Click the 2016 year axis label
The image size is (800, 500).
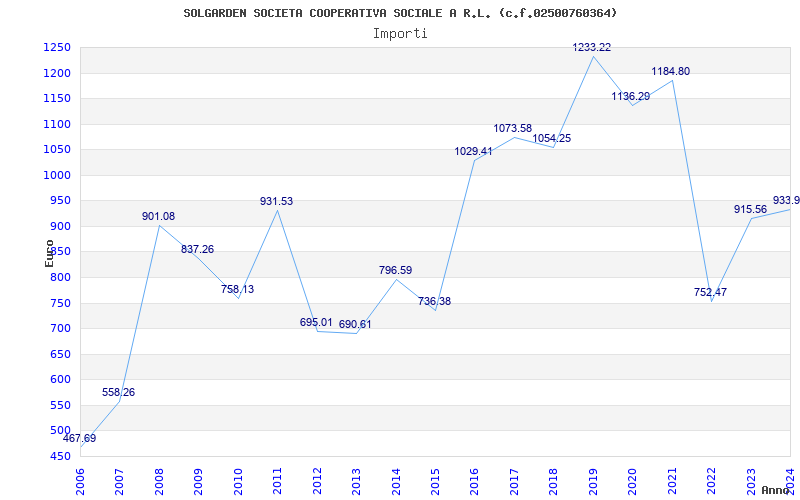coord(474,482)
